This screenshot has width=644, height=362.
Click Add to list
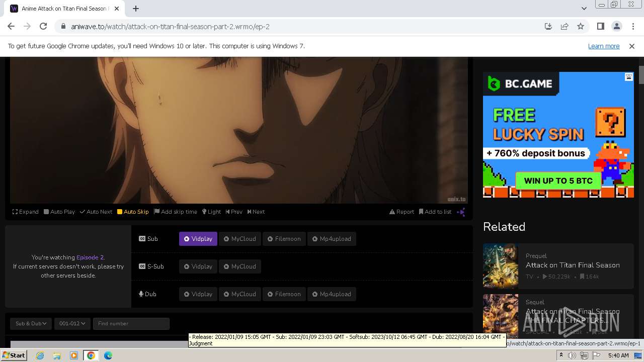coord(435,212)
